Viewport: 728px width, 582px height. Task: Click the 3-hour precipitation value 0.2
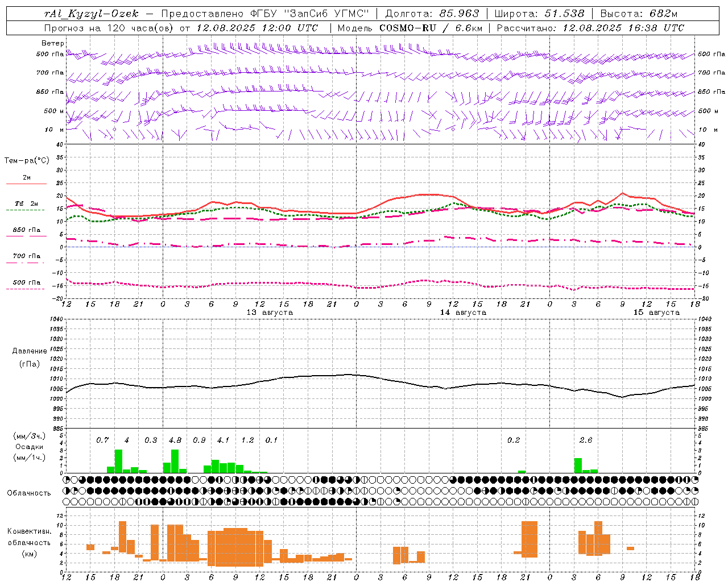514,440
